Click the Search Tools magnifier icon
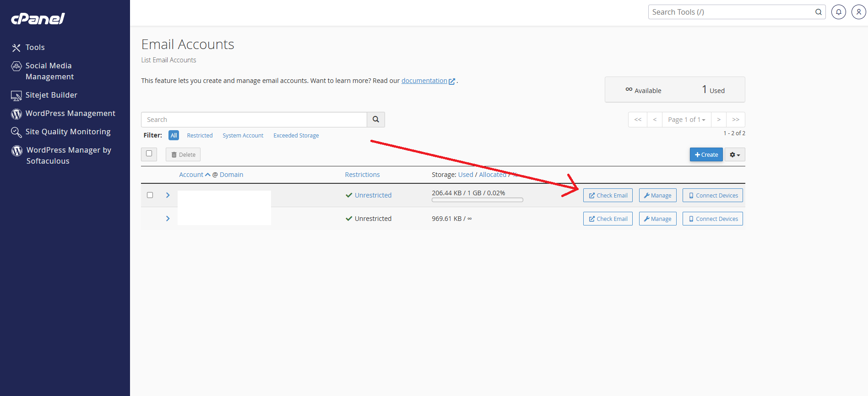 (819, 12)
